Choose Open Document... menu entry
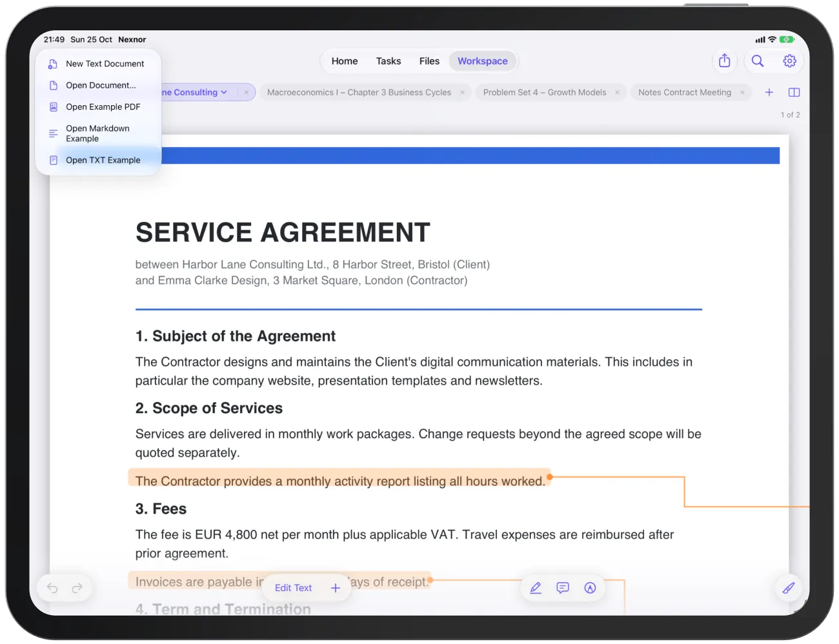This screenshot has width=839, height=644. (98, 85)
